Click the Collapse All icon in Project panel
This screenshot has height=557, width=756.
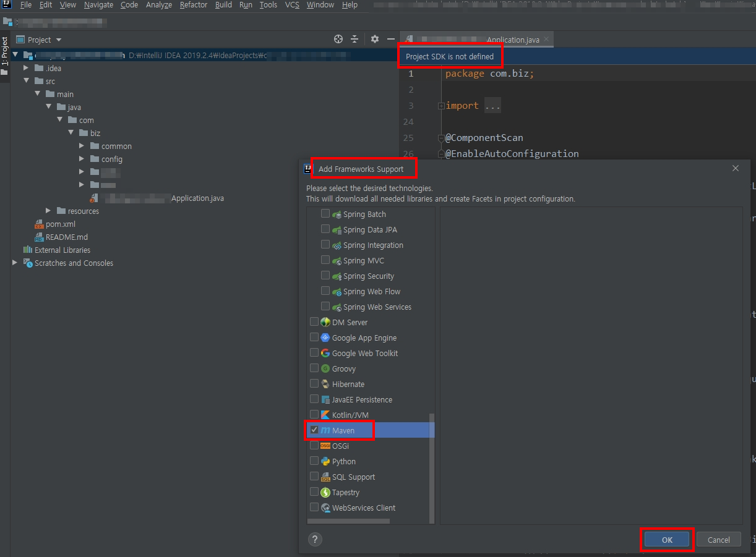[354, 39]
